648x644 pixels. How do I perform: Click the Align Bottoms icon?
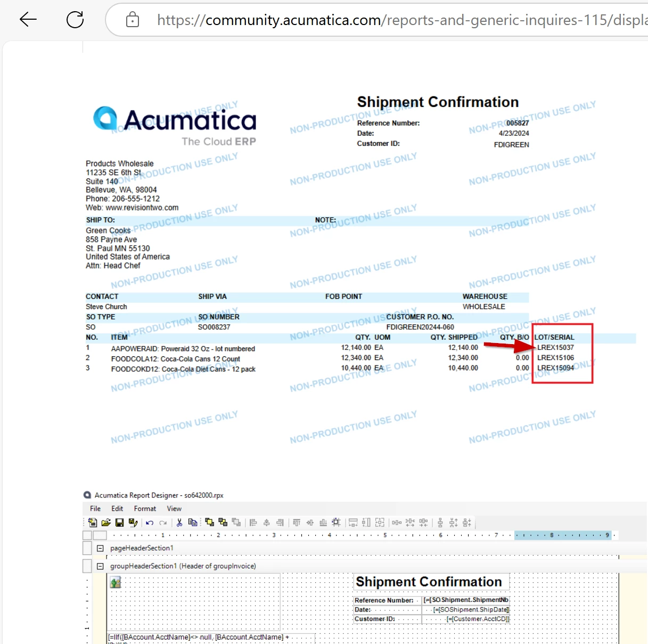click(323, 523)
